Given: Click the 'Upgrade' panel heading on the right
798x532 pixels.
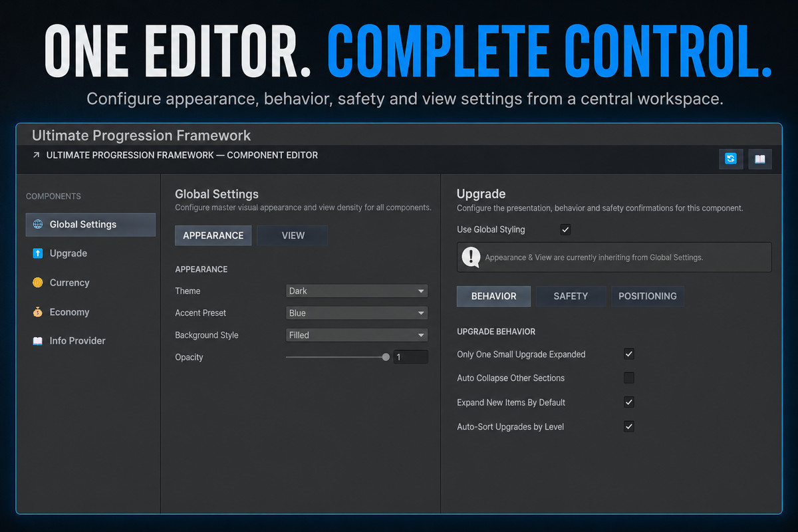Looking at the screenshot, I should 481,194.
